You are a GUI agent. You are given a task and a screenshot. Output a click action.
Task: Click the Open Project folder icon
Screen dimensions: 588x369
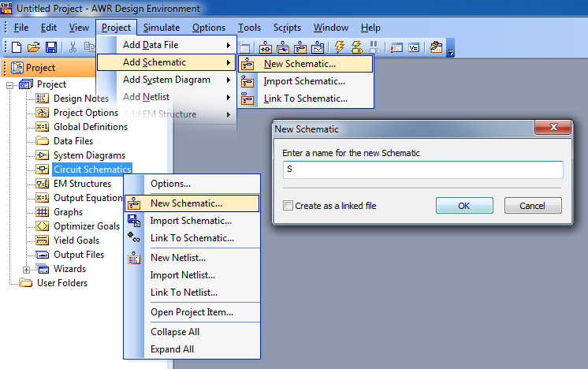[x=33, y=47]
